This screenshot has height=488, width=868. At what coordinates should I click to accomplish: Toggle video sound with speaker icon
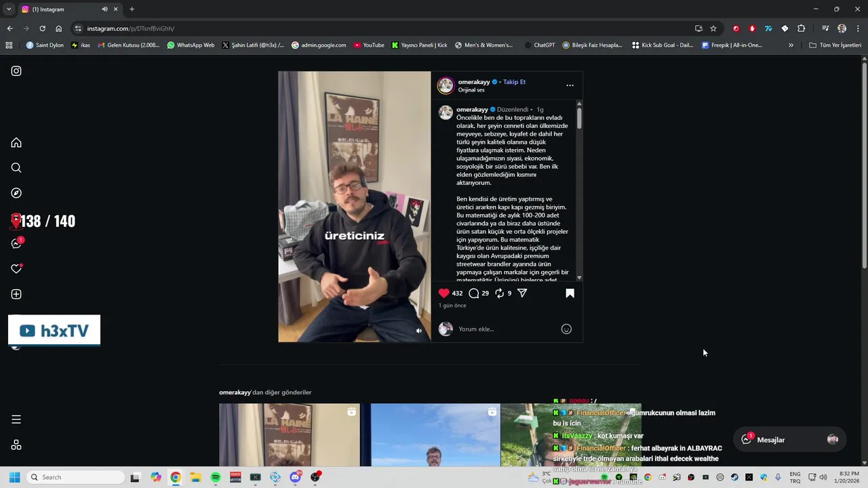coord(419,331)
